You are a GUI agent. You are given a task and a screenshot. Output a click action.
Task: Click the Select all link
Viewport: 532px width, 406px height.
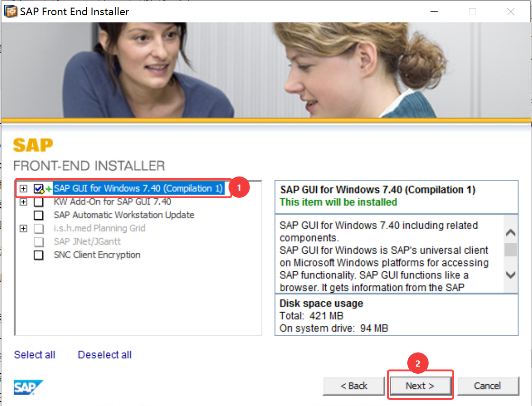[35, 355]
